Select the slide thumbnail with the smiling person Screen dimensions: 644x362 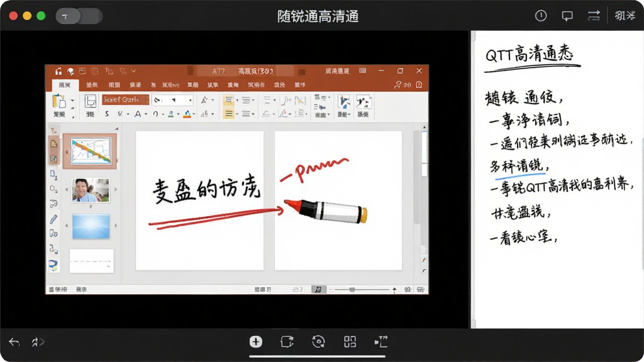coord(91,190)
